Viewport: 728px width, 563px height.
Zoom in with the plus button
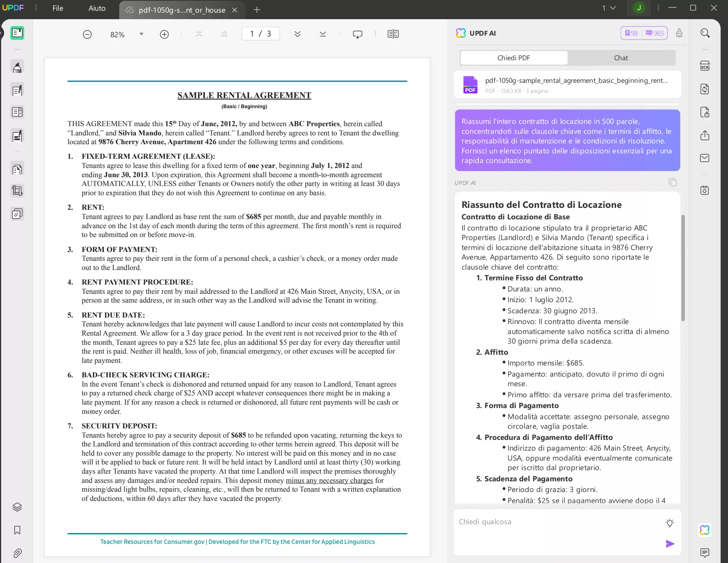[164, 35]
